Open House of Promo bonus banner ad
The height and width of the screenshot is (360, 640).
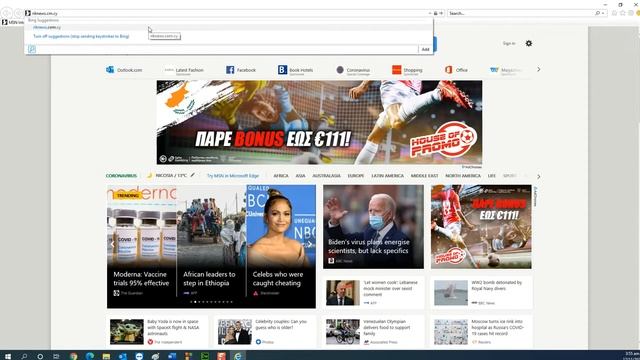tap(319, 122)
